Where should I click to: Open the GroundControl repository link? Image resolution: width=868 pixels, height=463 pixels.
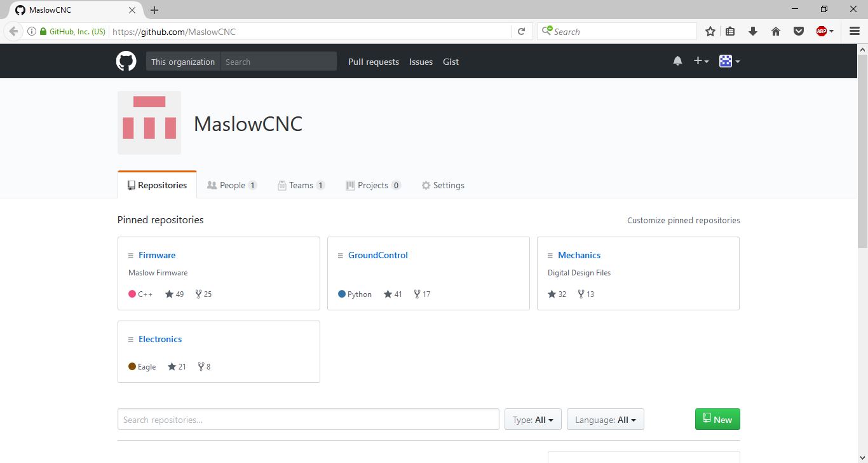378,255
